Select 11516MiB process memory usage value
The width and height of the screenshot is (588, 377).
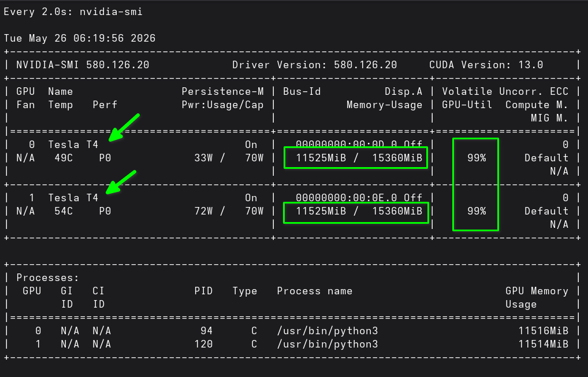(544, 331)
